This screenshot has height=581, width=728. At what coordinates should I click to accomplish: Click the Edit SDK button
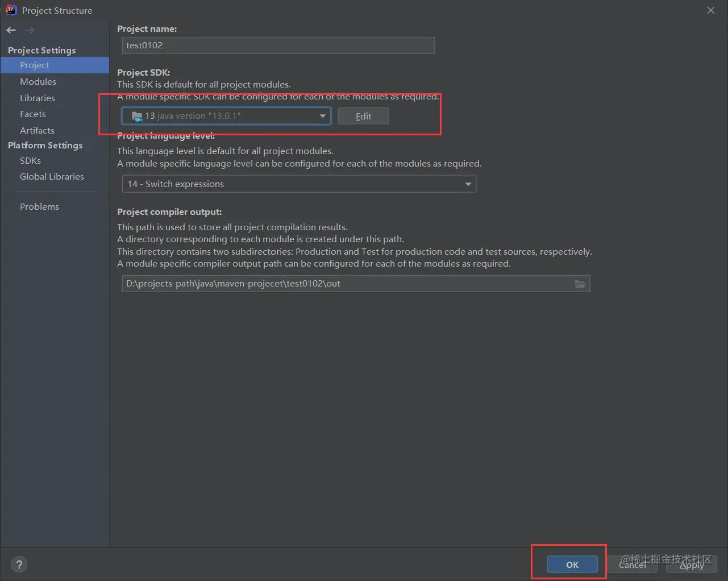pos(363,116)
